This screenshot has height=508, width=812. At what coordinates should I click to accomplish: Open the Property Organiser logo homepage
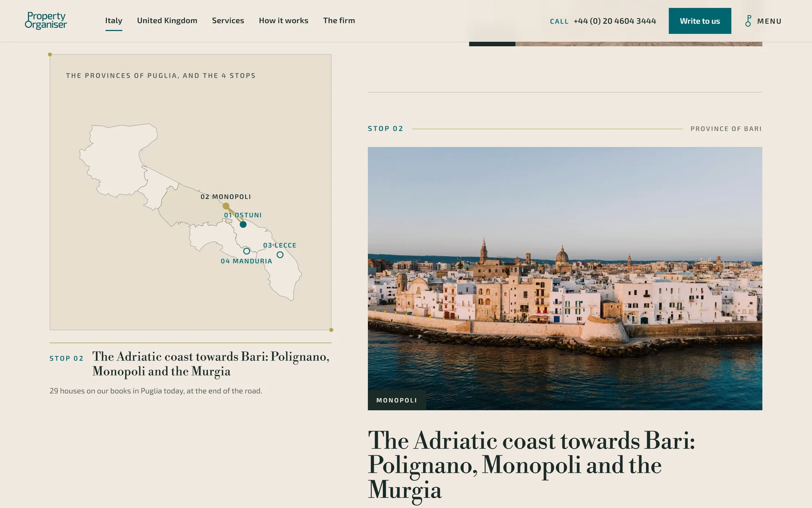(45, 20)
